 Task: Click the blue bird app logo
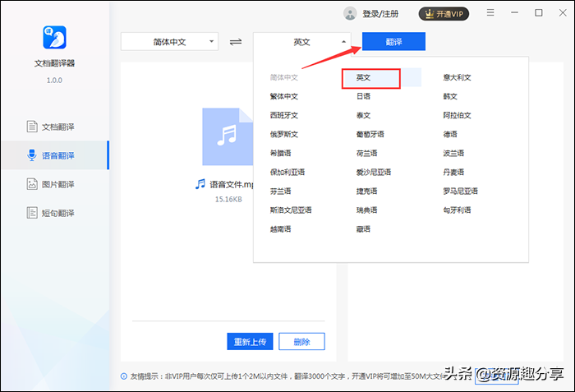(55, 38)
